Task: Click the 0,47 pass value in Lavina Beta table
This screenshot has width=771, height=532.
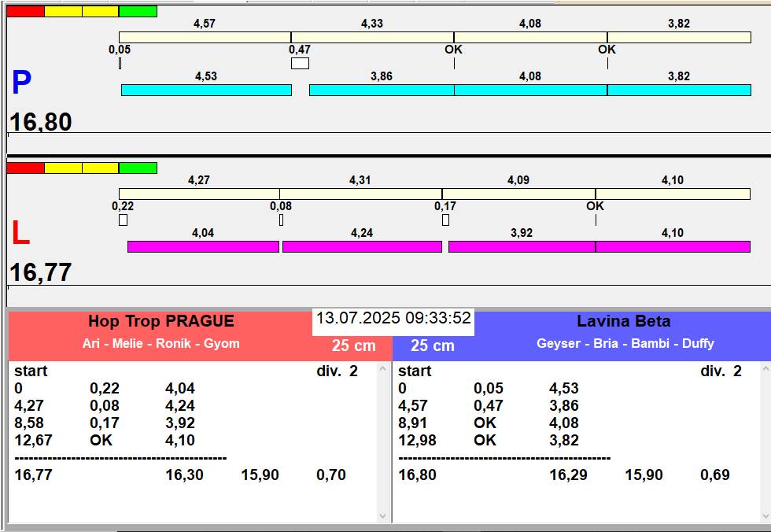Action: coord(489,405)
